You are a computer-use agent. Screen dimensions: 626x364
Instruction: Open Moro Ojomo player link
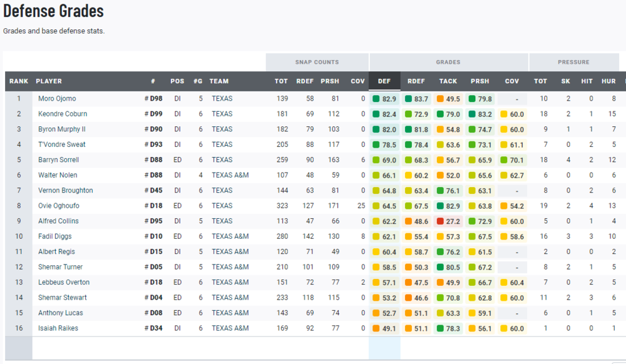pos(57,99)
